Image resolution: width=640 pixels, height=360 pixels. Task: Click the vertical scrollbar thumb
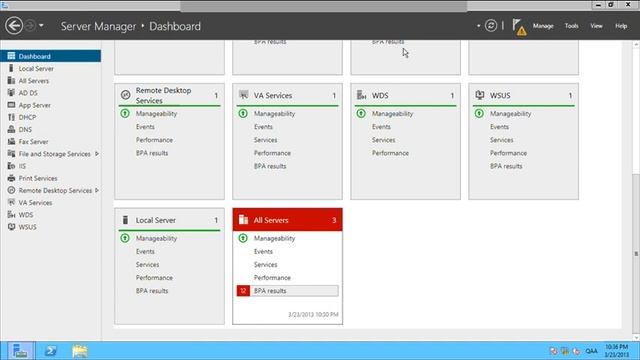point(636,253)
